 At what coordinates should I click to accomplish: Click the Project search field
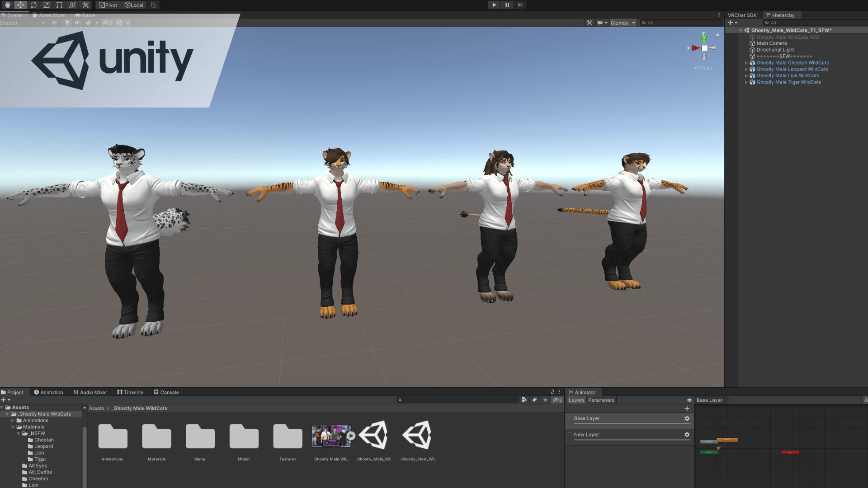click(458, 400)
